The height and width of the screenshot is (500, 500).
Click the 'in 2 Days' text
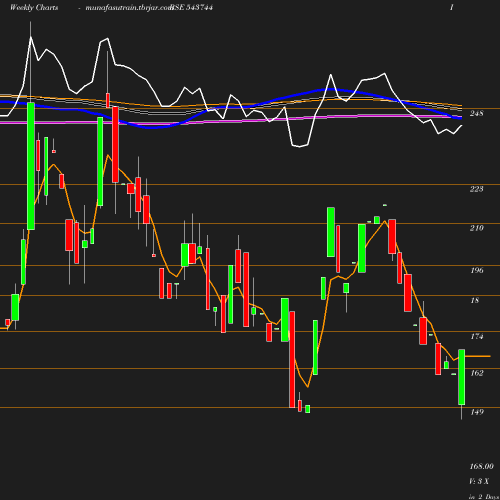pyautogui.click(x=484, y=497)
